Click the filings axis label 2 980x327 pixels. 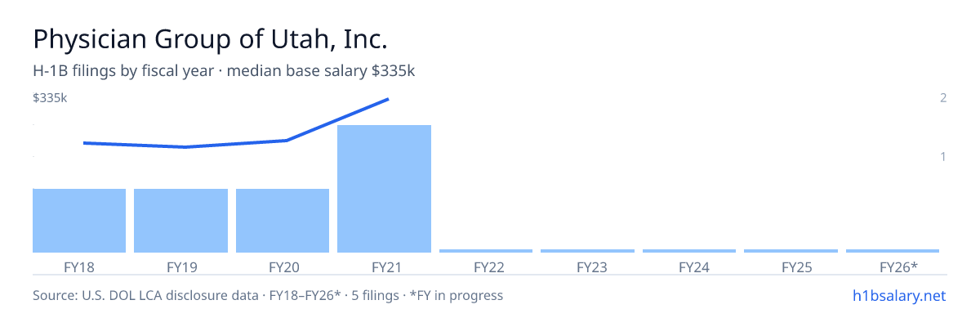(x=943, y=98)
